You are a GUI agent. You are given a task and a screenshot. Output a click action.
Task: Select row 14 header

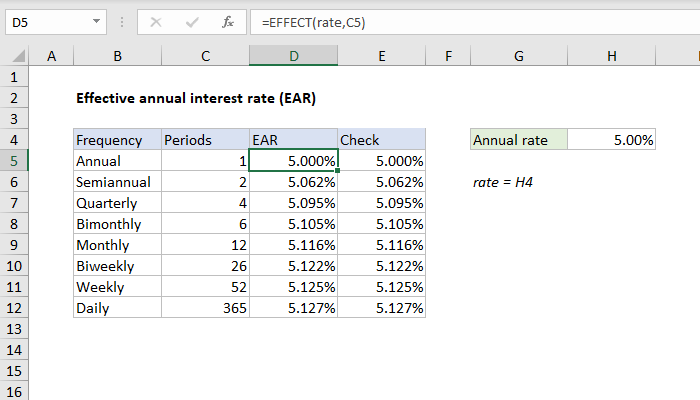[x=14, y=350]
